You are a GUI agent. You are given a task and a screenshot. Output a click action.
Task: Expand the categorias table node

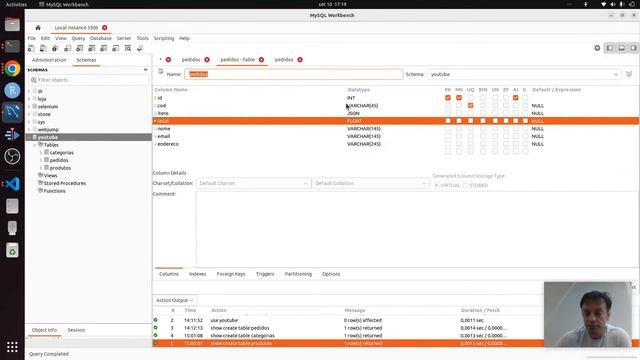click(41, 153)
